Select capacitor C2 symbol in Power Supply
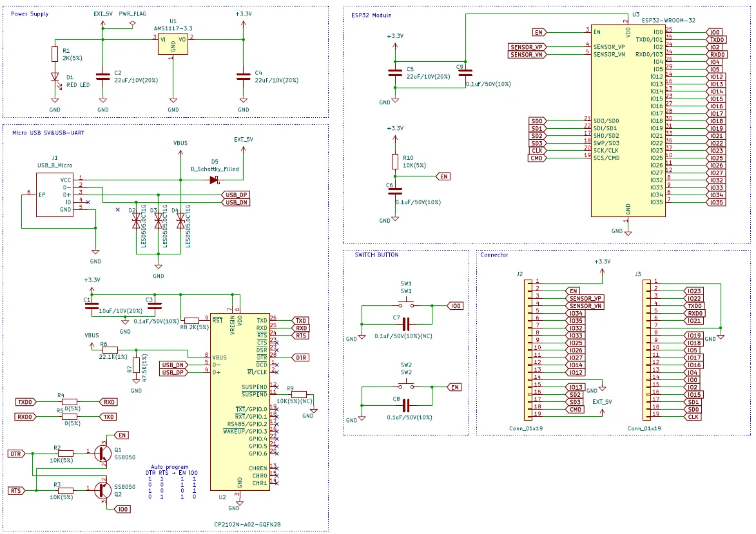The image size is (756, 534). coord(102,77)
